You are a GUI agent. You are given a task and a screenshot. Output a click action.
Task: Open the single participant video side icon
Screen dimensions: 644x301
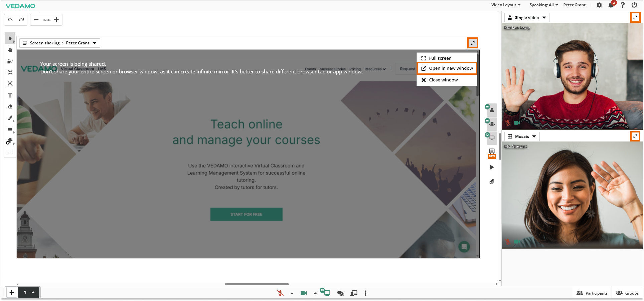[x=491, y=109]
